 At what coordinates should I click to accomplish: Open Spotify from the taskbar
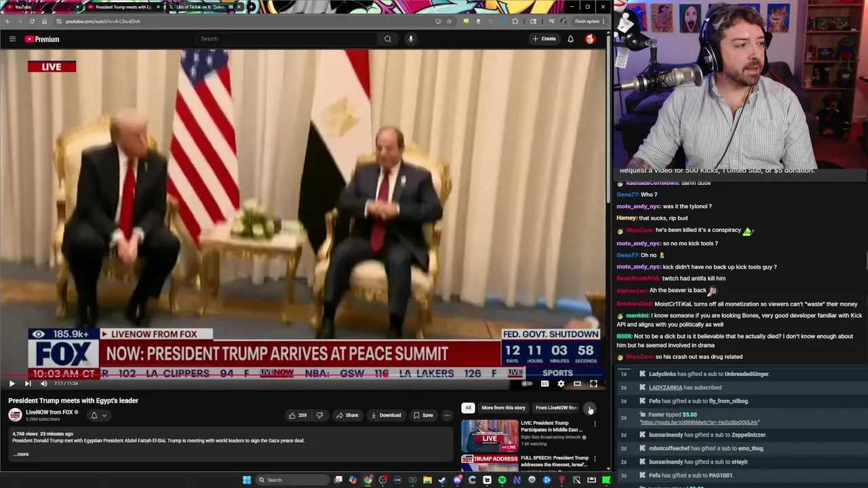coord(502,480)
